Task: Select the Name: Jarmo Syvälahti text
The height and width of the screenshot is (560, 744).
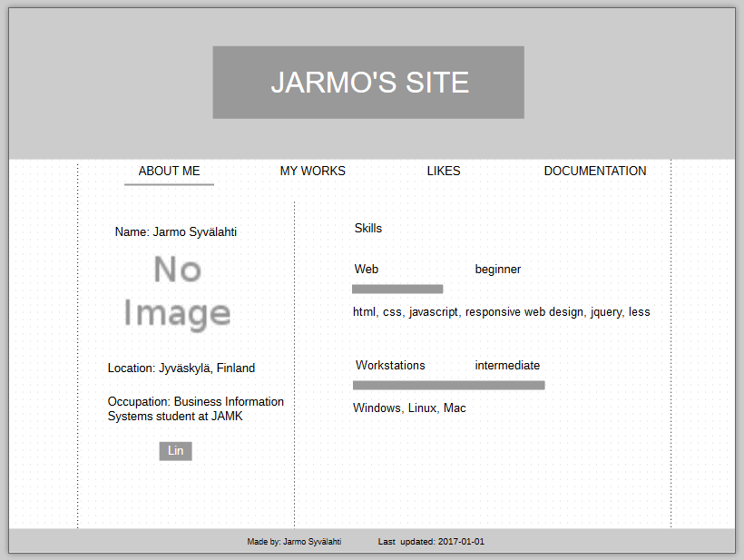Action: 175,232
